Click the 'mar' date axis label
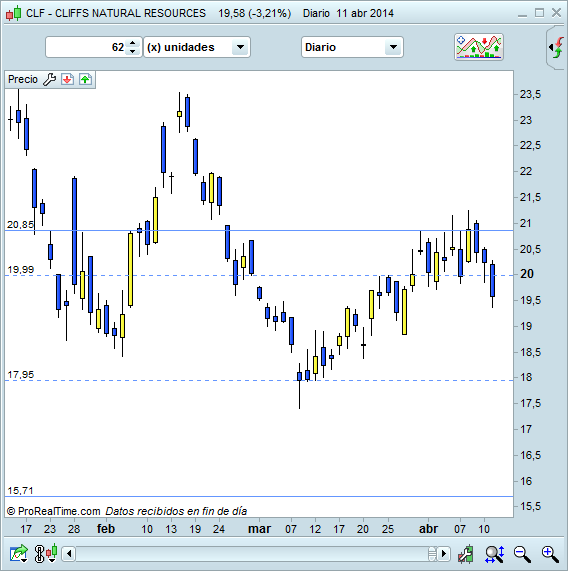The height and width of the screenshot is (571, 568). point(259,529)
